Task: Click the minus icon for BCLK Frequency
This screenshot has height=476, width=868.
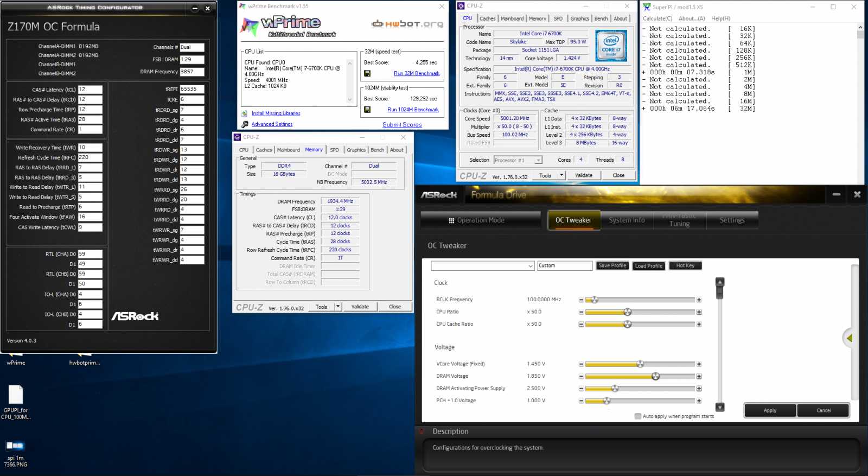Action: coord(581,300)
